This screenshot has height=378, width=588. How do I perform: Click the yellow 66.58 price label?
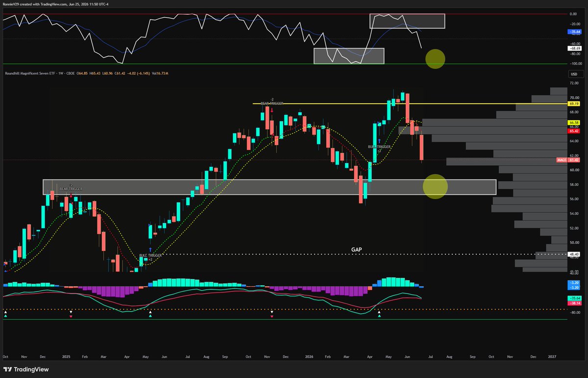pos(574,123)
